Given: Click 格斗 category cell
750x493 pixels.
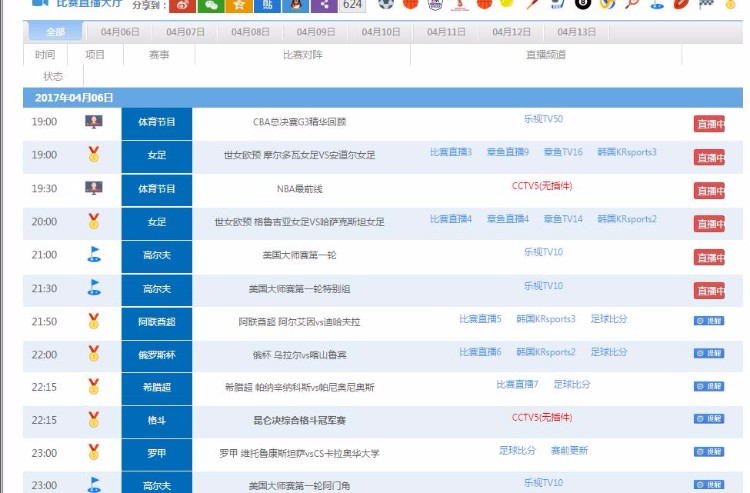Looking at the screenshot, I should point(157,420).
